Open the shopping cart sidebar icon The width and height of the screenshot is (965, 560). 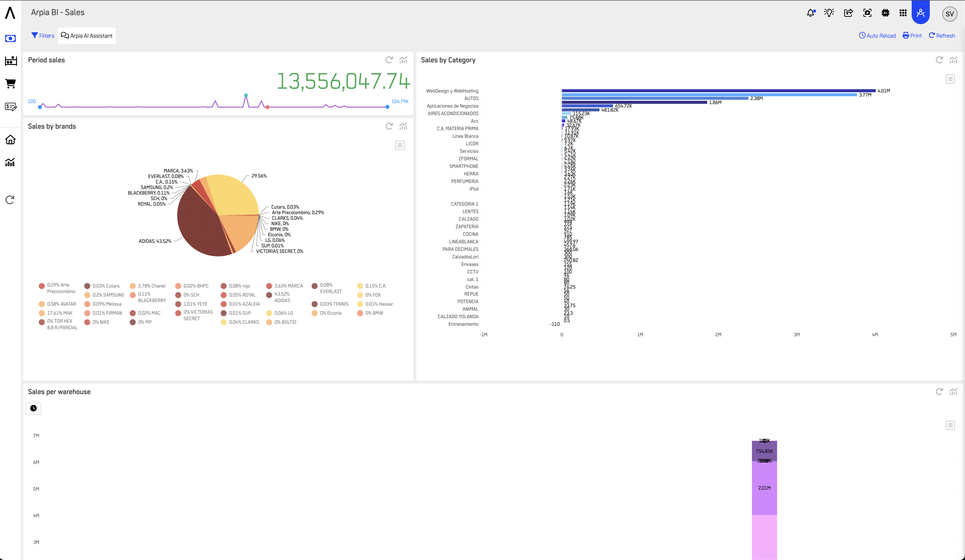click(10, 83)
